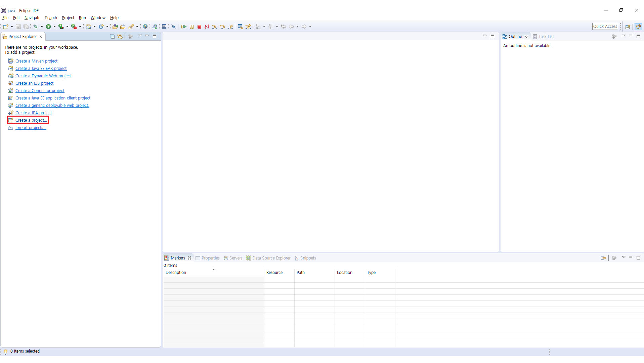This screenshot has height=363, width=644.
Task: Click the green Run toolbar button
Action: pos(48,27)
